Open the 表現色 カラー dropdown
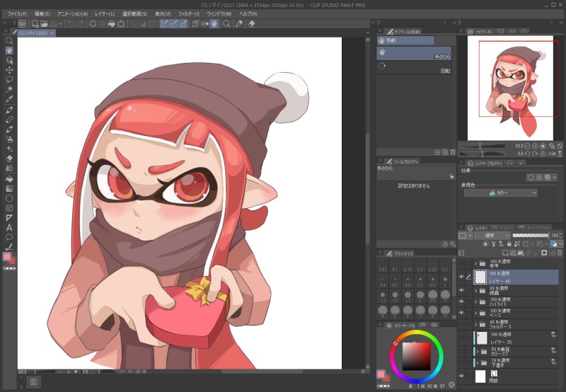 coord(500,193)
